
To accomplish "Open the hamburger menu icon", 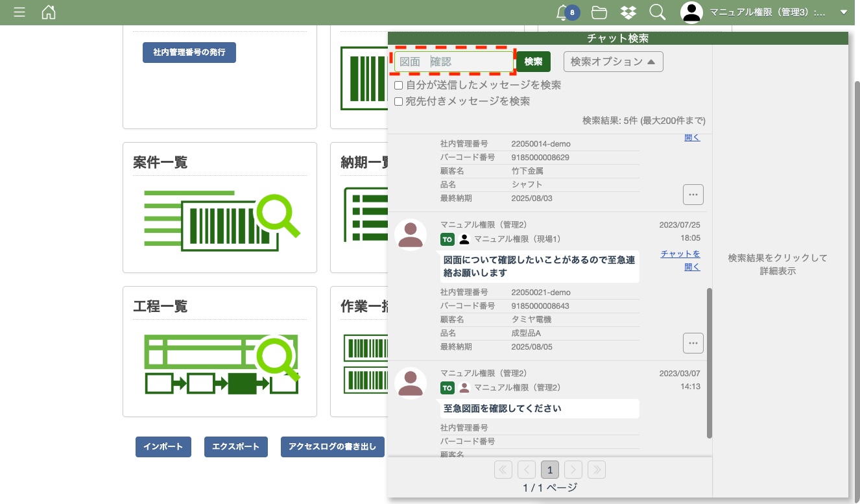I will (19, 12).
